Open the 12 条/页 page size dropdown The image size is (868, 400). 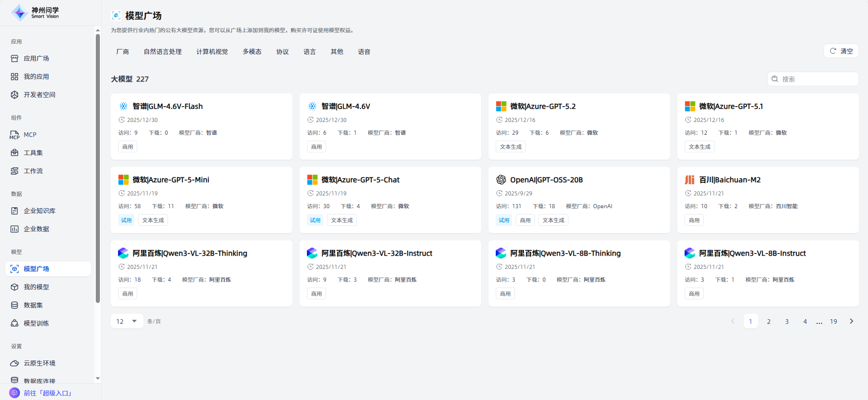pos(127,321)
